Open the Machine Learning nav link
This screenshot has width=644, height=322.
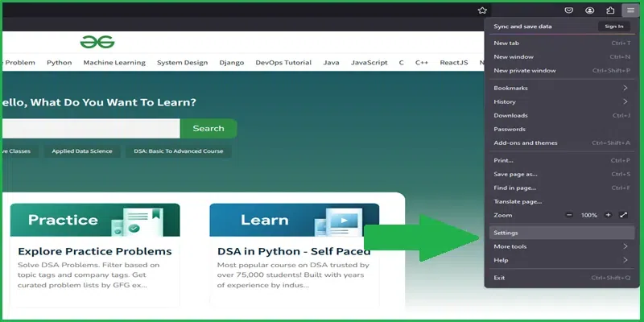tap(114, 63)
